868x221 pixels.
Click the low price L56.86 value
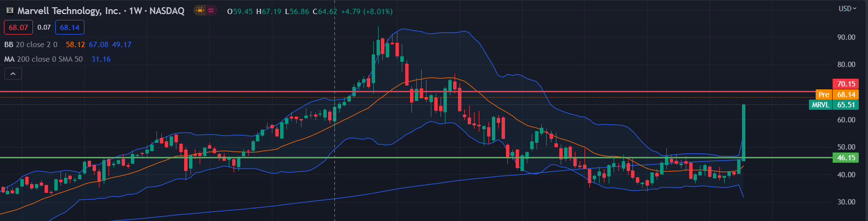pyautogui.click(x=297, y=11)
